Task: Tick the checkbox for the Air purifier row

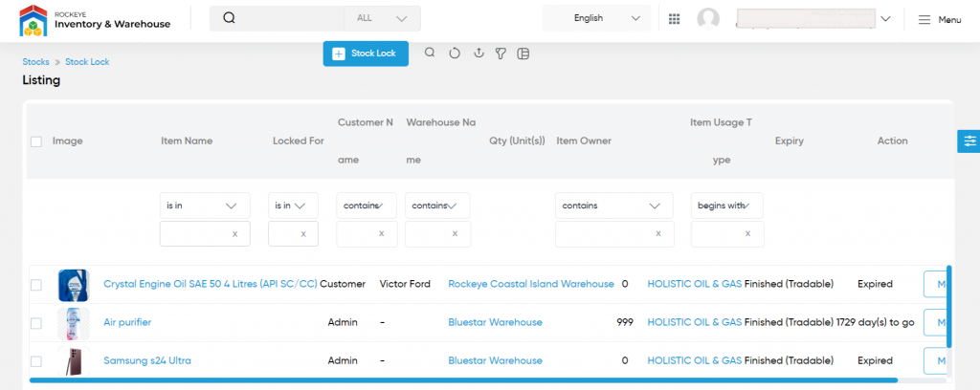Action: (36, 323)
